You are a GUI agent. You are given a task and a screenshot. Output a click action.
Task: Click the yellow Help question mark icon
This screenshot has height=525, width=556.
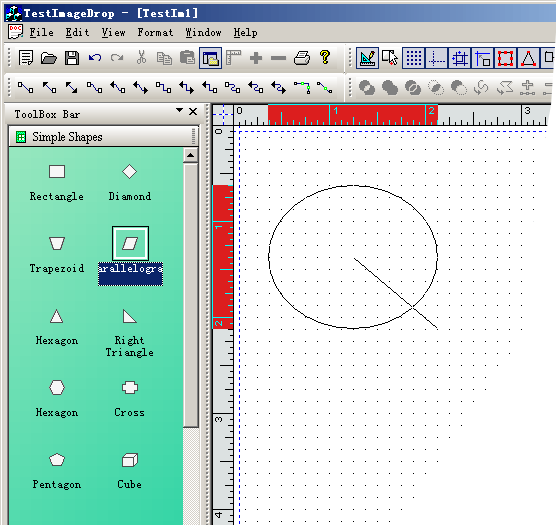tap(325, 57)
